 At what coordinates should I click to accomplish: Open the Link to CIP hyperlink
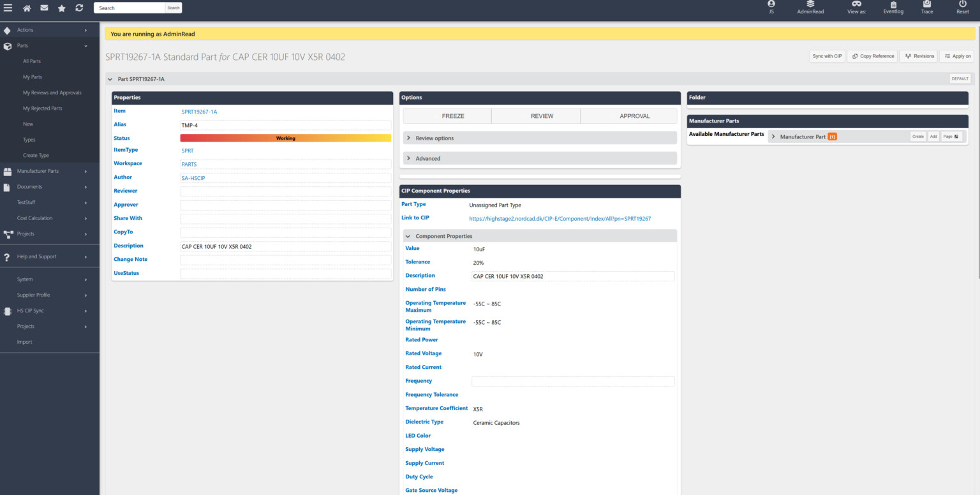[x=560, y=218]
